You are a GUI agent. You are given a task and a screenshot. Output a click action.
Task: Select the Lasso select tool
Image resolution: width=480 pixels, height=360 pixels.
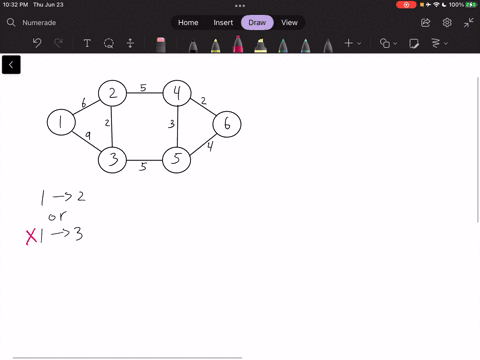tap(109, 43)
